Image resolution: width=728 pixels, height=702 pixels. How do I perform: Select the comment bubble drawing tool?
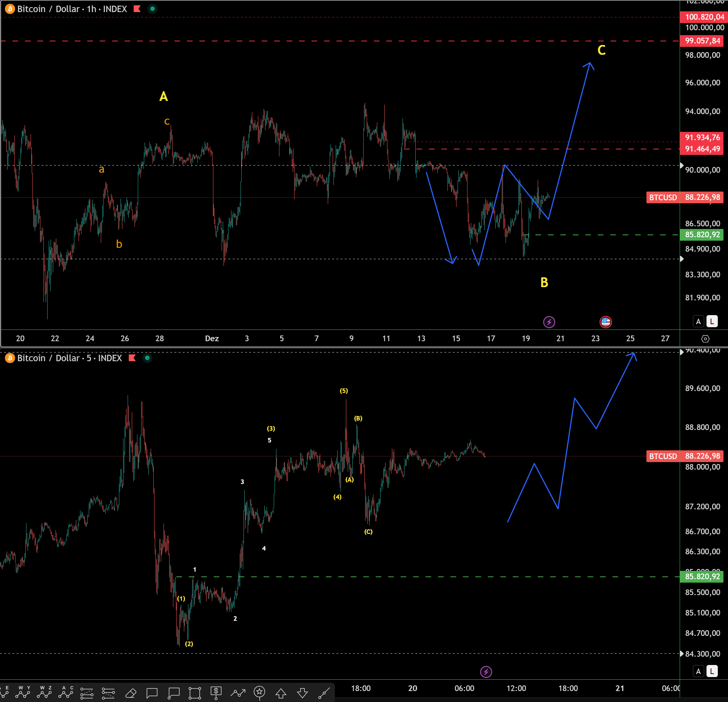point(152,693)
